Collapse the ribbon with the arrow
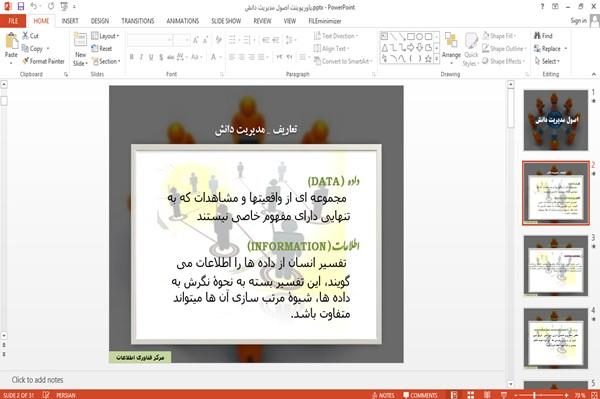The height and width of the screenshot is (399, 600). 593,74
